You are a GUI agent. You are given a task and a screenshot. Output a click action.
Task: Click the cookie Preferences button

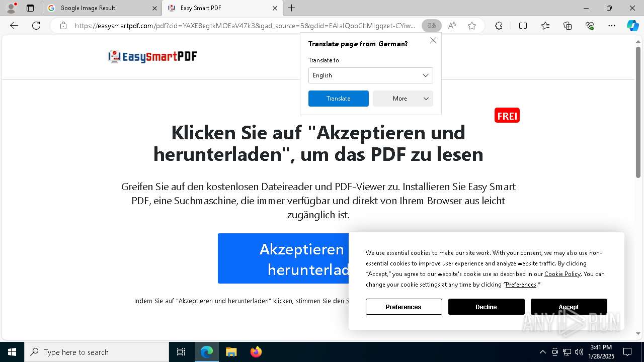click(x=404, y=307)
